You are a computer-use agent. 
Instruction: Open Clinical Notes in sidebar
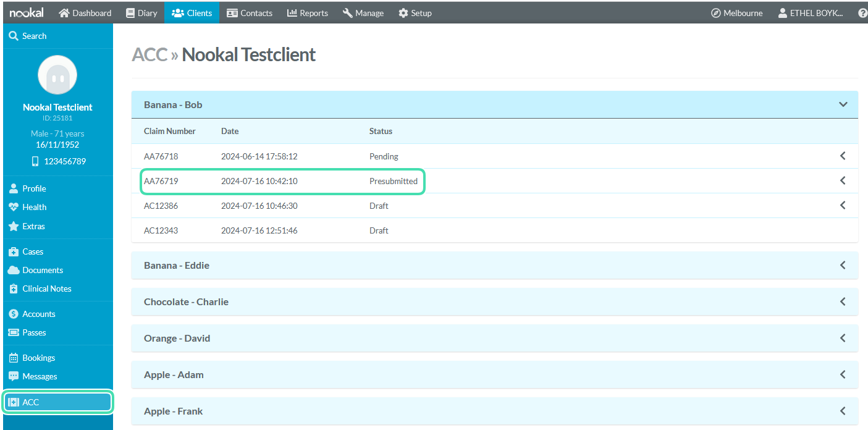[57, 289]
